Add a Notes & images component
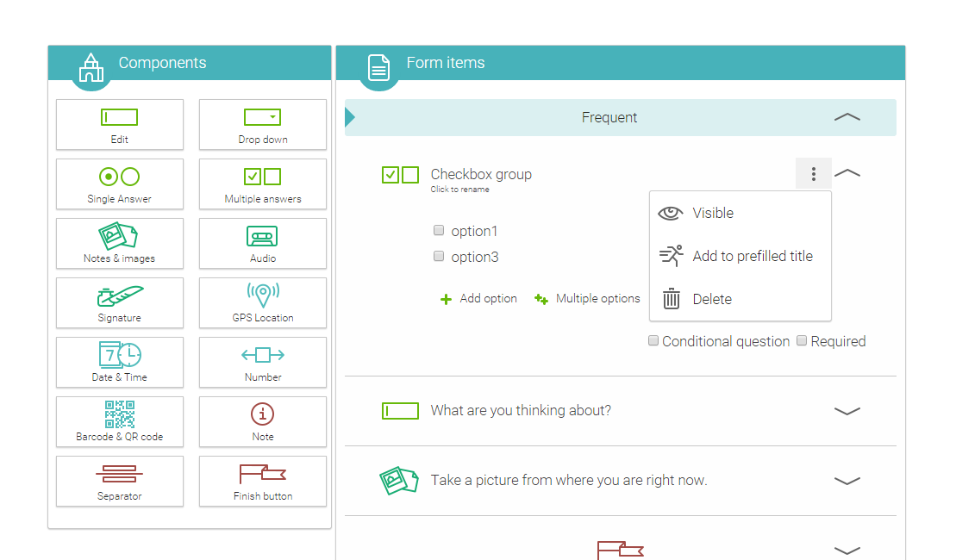956x560 pixels. 120,243
